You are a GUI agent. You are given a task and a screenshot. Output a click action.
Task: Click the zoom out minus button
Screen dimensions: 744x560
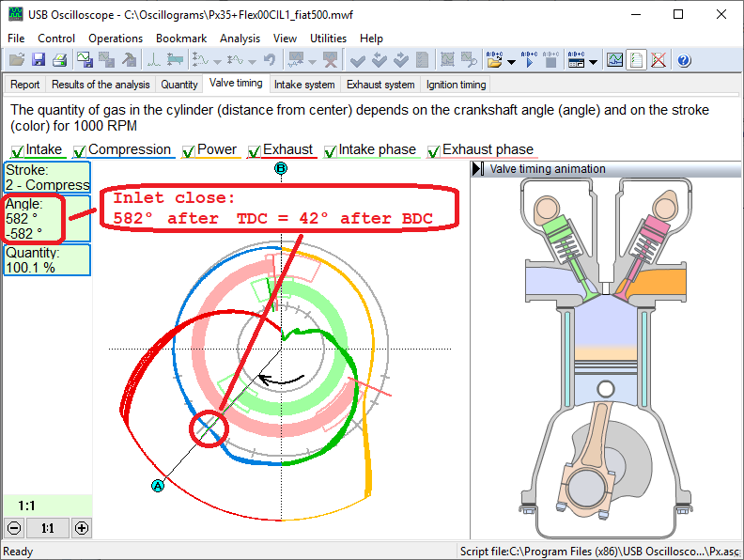[12, 528]
